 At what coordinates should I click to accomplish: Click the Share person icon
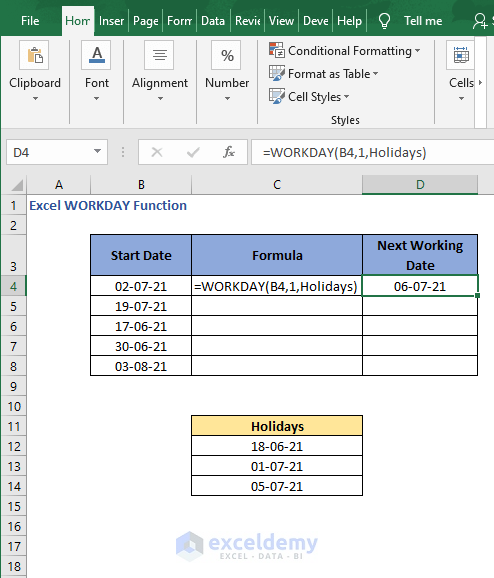pyautogui.click(x=480, y=21)
